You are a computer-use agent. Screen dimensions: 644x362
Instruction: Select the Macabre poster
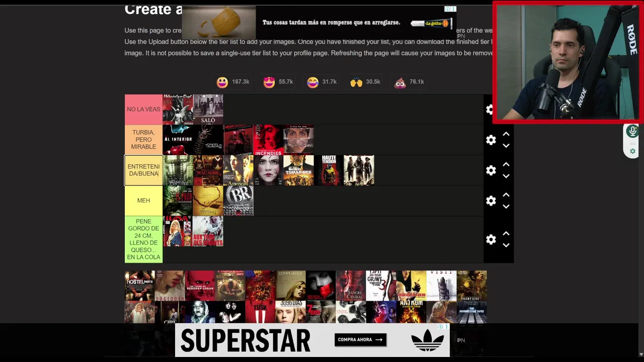tap(208, 170)
